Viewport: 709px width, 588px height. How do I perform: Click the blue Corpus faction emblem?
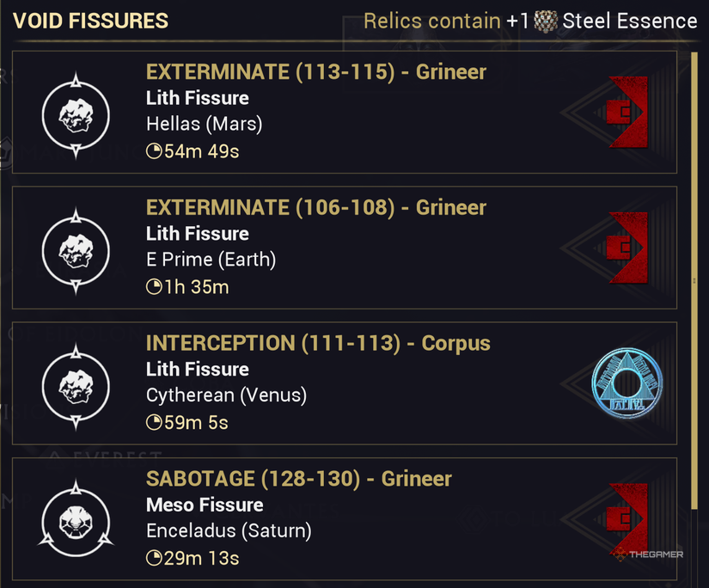pyautogui.click(x=627, y=383)
